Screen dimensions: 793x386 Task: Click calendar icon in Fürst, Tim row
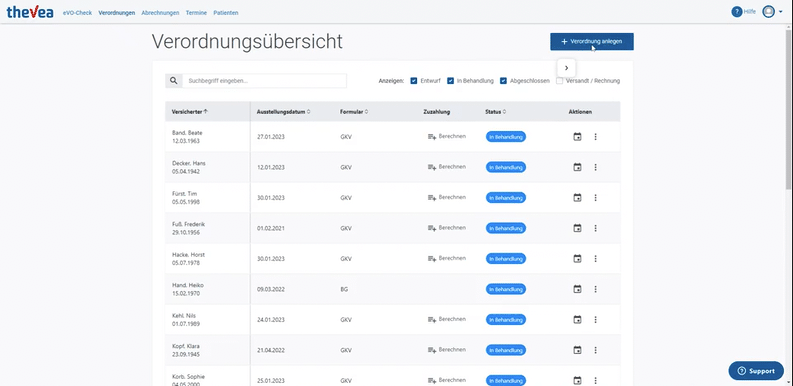point(577,197)
